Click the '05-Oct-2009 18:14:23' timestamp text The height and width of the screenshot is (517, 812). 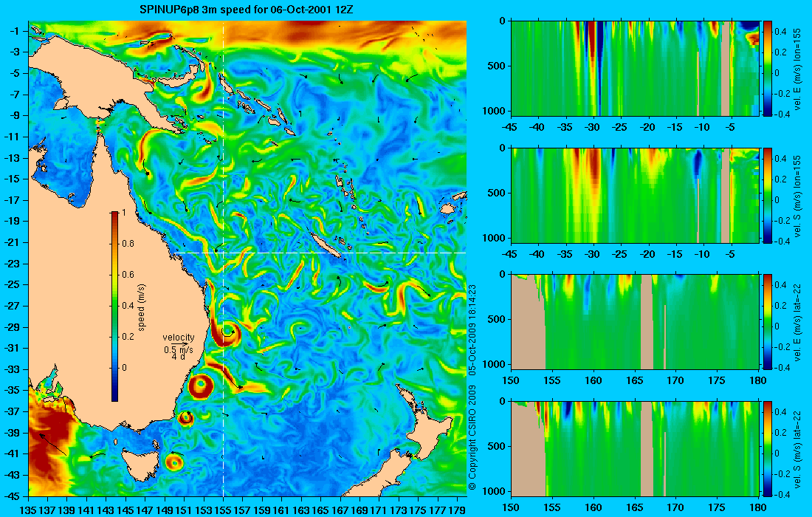coord(472,329)
